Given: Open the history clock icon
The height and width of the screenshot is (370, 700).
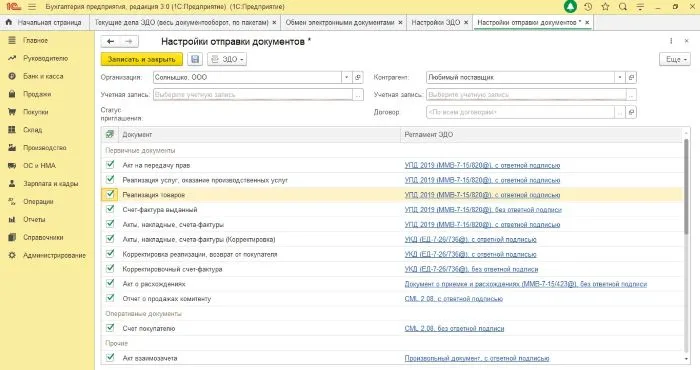Looking at the screenshot, I should [588, 7].
